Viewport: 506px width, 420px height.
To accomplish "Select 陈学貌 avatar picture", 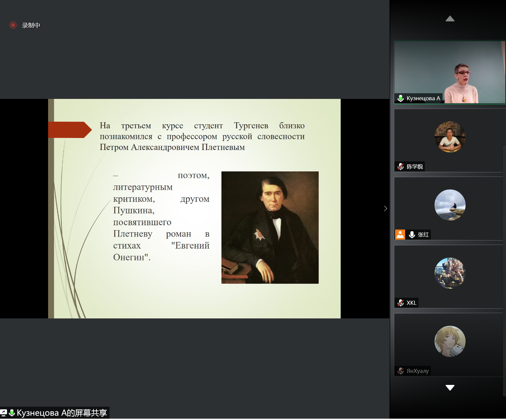I will [x=450, y=137].
